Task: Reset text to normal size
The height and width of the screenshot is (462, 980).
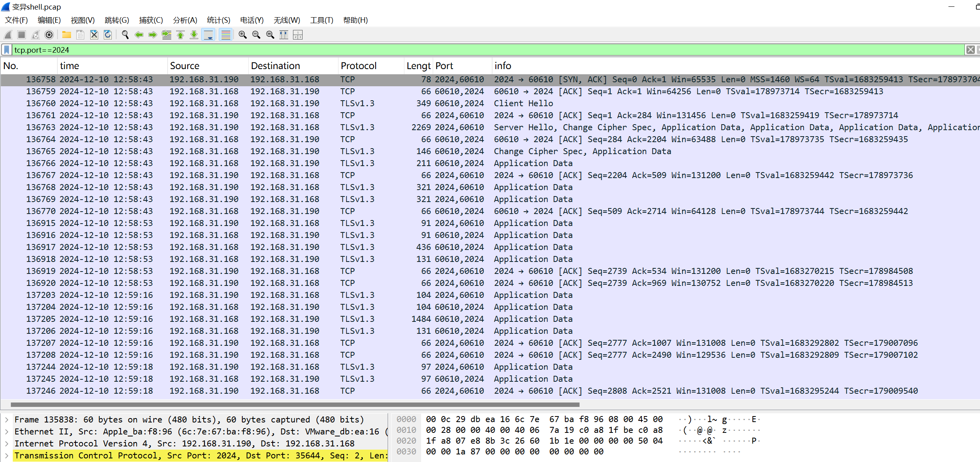Action: [x=270, y=35]
